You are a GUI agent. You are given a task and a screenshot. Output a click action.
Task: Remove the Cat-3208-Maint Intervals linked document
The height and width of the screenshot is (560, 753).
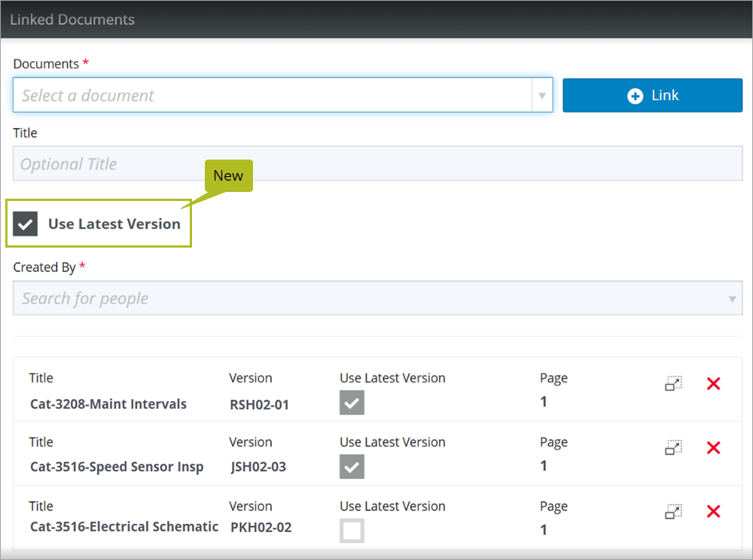tap(713, 384)
